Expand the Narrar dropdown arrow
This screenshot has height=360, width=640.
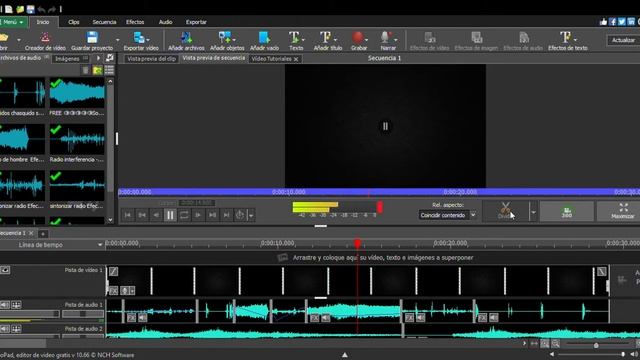point(396,40)
